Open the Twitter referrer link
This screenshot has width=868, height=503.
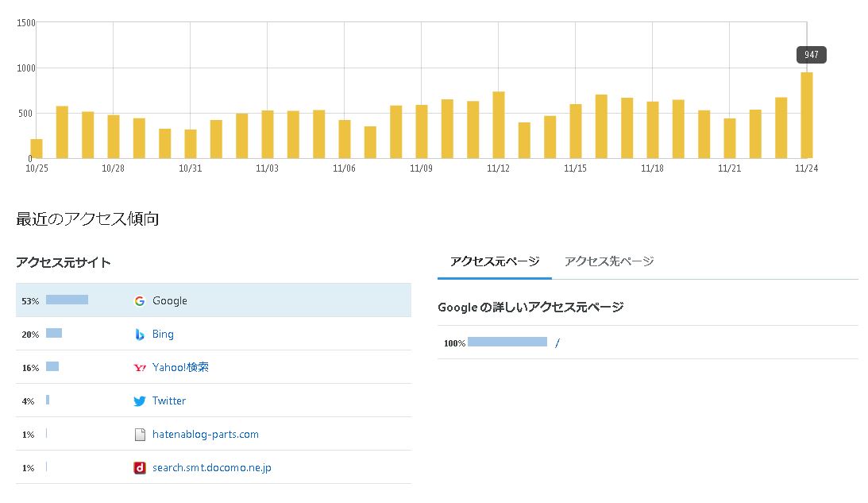(x=169, y=400)
